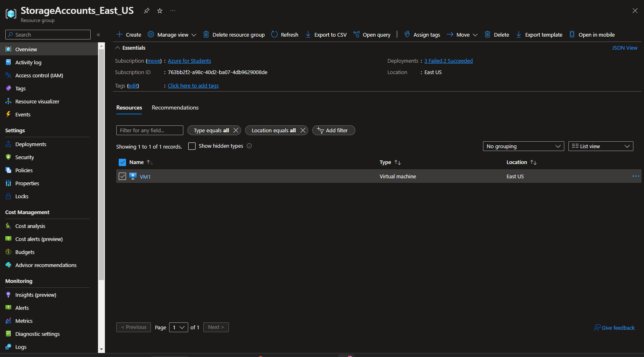The image size is (644, 357).
Task: Open the more options ellipsis beside title
Action: click(173, 11)
